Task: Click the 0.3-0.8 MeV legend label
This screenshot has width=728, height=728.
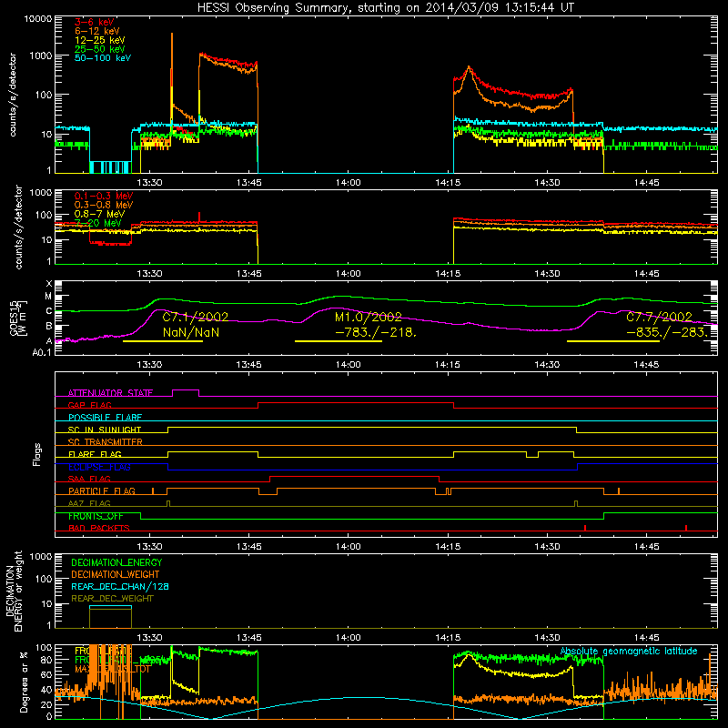Action: 104,205
